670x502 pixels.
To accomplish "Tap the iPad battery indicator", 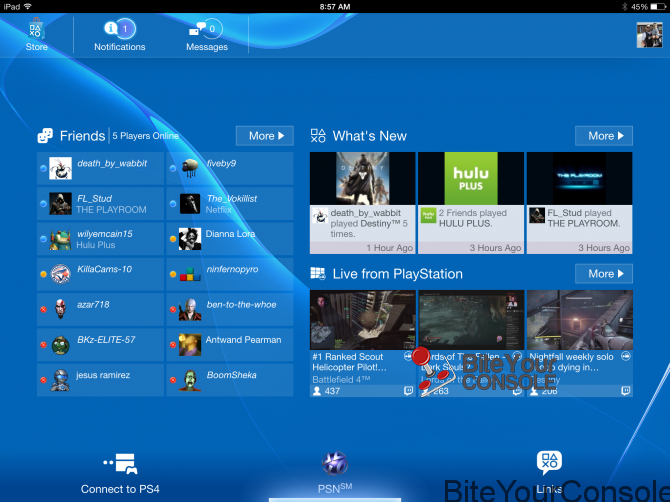I will coord(658,6).
